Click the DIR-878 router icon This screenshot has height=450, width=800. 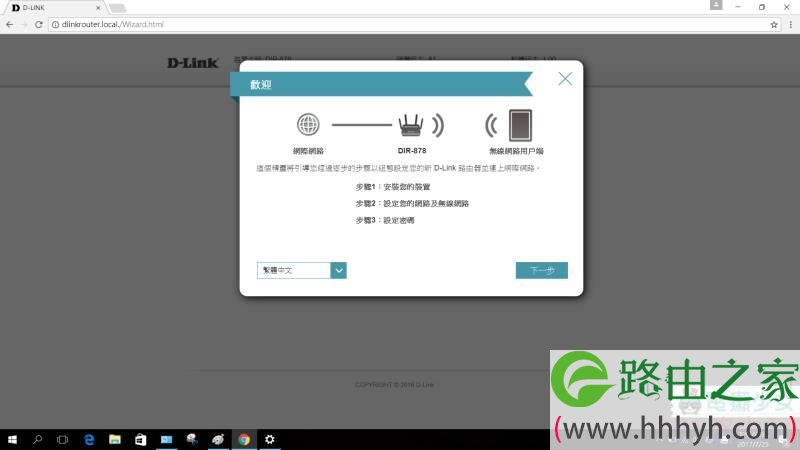click(x=411, y=125)
